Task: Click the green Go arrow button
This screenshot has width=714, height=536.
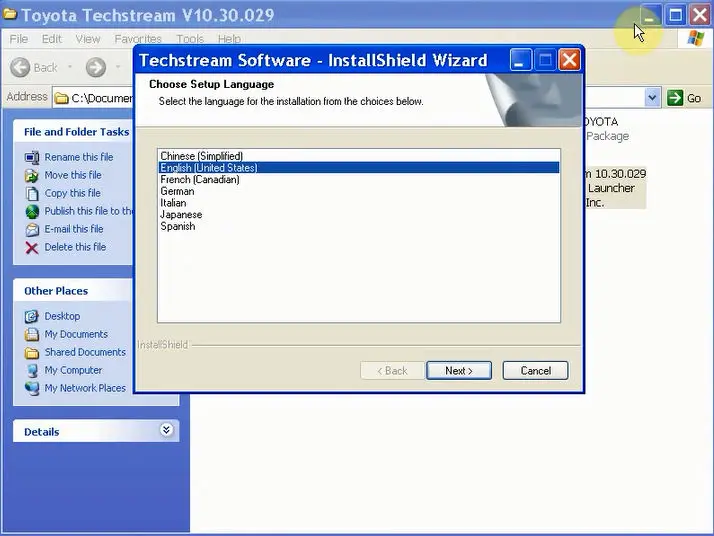Action: (675, 98)
